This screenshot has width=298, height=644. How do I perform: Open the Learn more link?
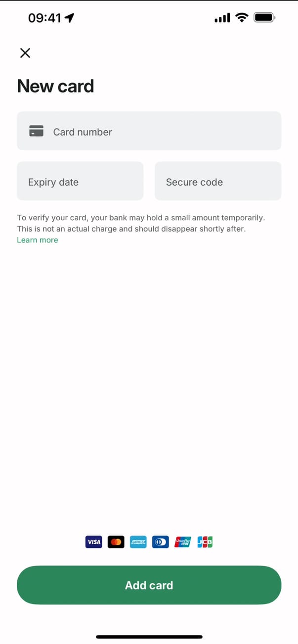click(x=38, y=240)
